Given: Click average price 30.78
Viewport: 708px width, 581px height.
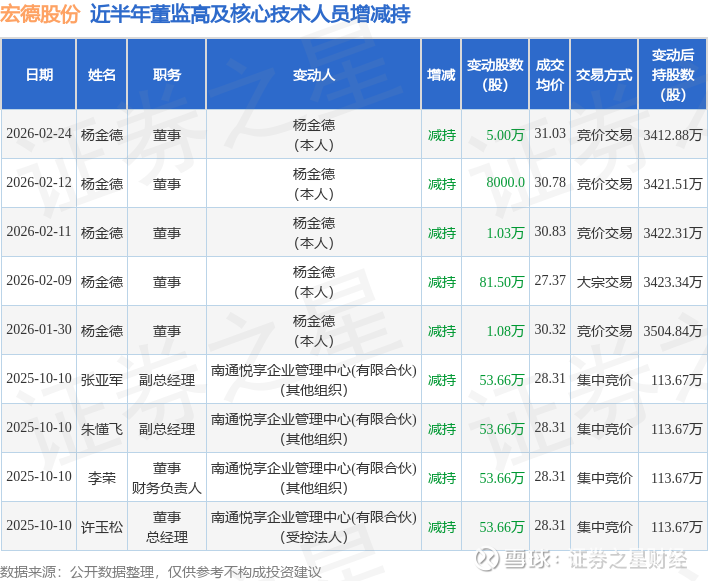Looking at the screenshot, I should (x=550, y=183).
